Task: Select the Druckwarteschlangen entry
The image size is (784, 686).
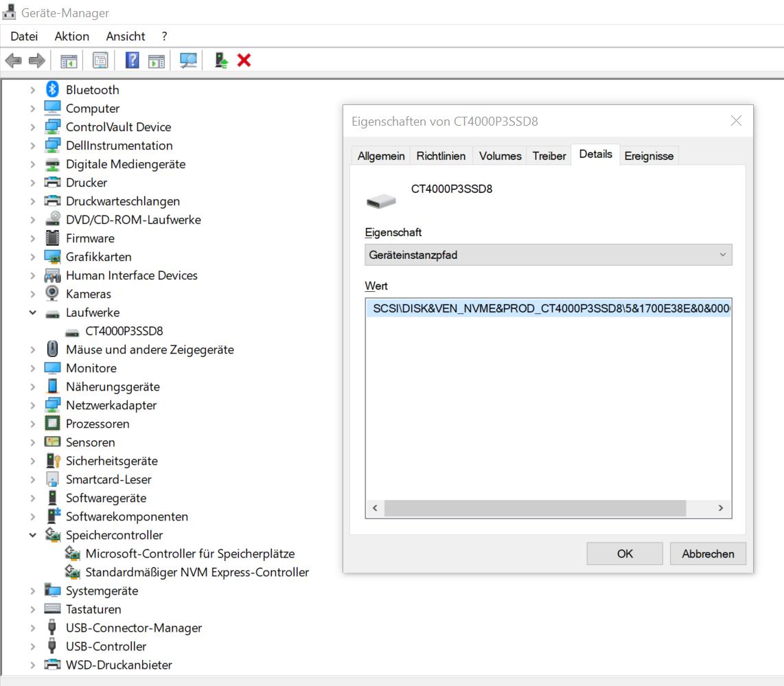Action: pos(122,201)
